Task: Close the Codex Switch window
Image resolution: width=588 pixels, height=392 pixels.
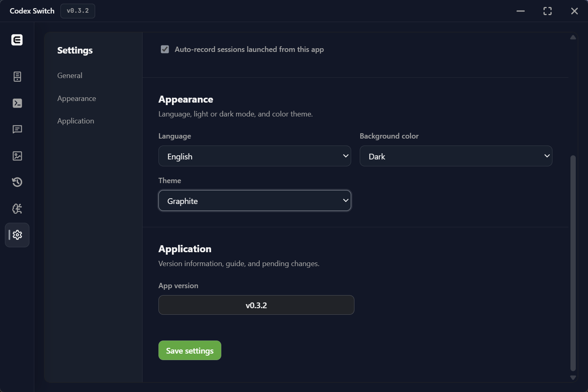Action: (575, 11)
